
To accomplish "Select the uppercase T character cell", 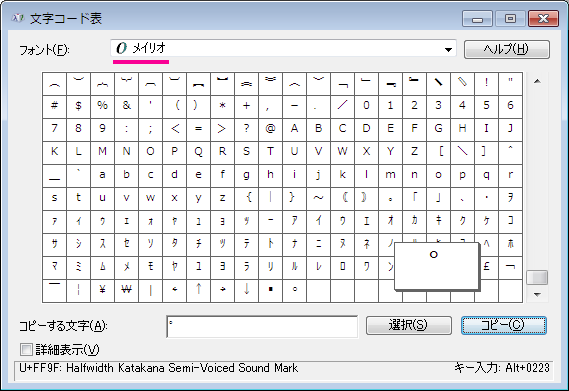I will [270, 152].
